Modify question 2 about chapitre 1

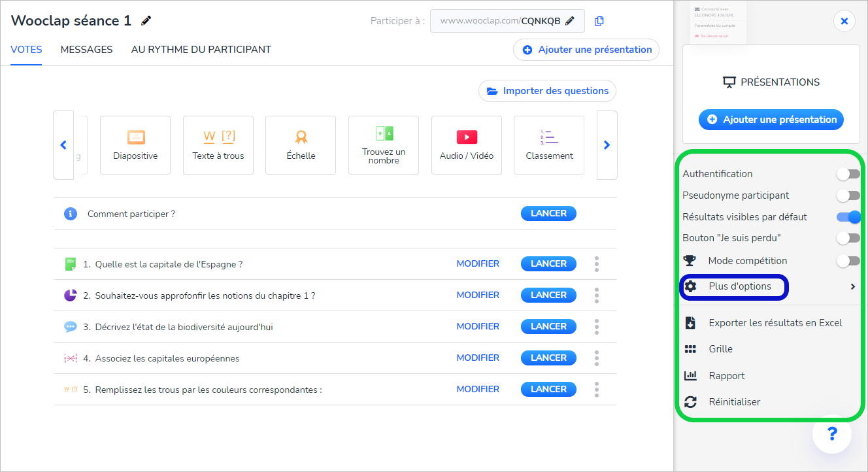click(478, 295)
